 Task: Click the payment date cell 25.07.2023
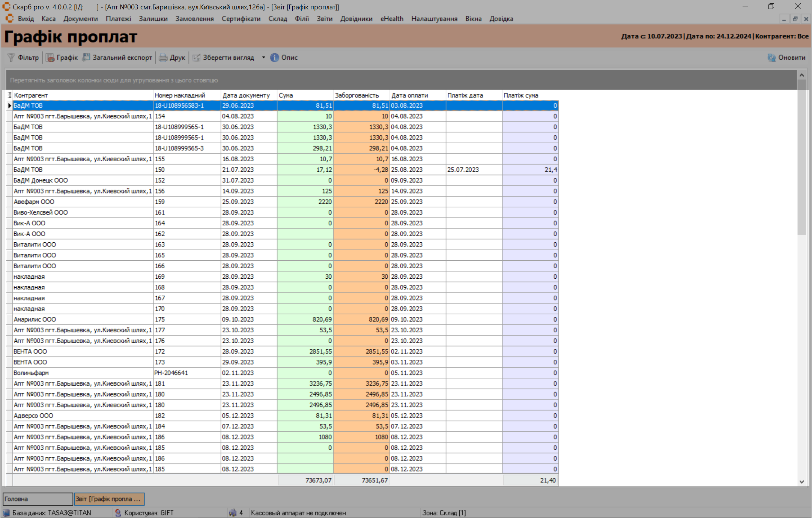coord(463,170)
